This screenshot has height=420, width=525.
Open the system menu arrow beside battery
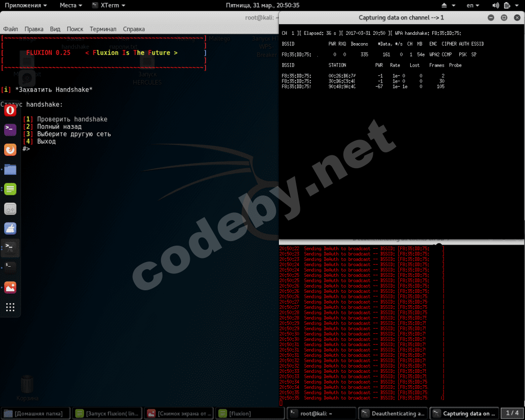tap(517, 5)
